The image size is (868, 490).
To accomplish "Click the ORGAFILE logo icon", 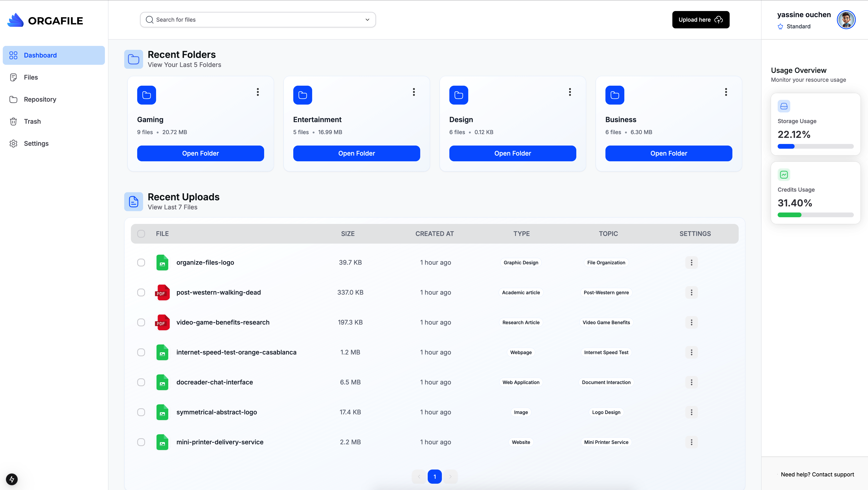I will pyautogui.click(x=16, y=20).
